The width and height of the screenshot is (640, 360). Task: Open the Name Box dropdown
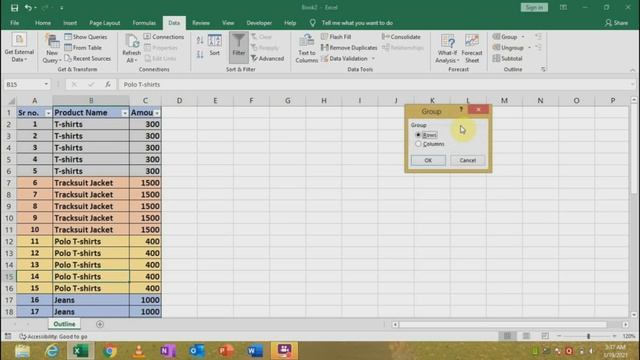pyautogui.click(x=46, y=84)
